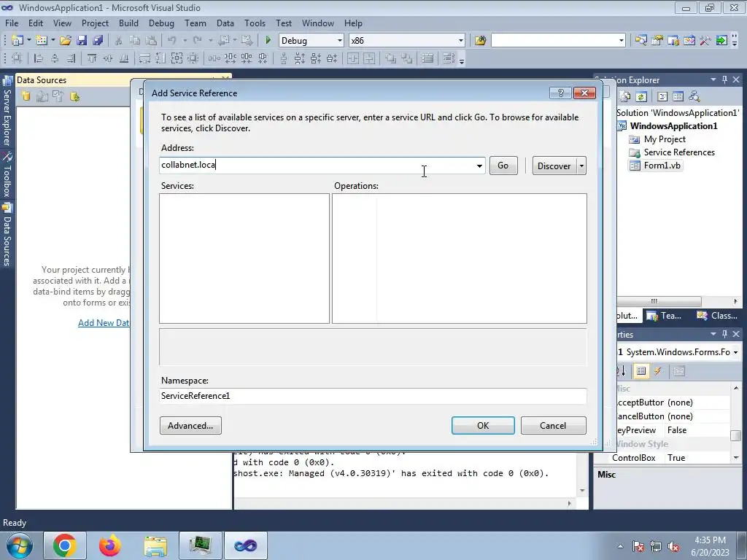
Task: Click the Find in Files binoculars icon
Action: point(480,41)
